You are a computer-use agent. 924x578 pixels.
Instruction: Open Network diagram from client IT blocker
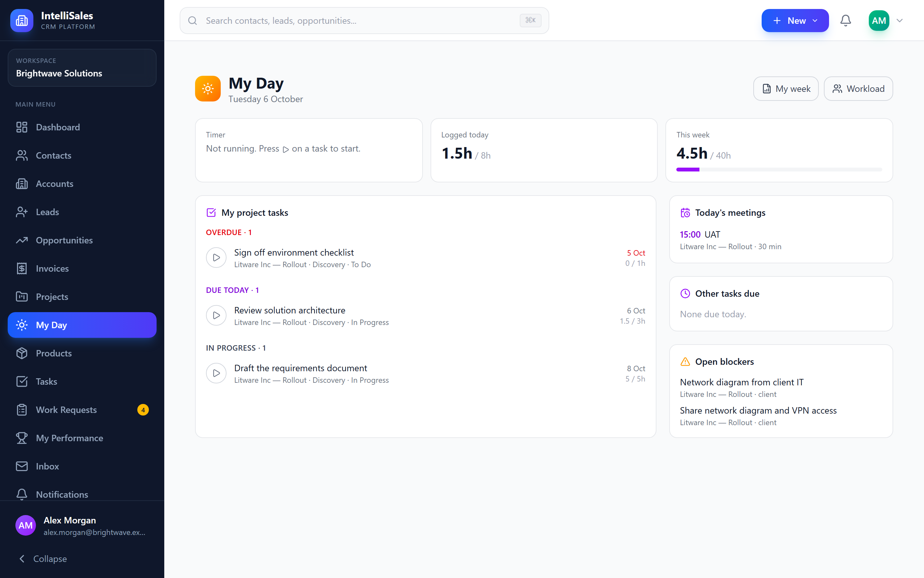pos(742,382)
